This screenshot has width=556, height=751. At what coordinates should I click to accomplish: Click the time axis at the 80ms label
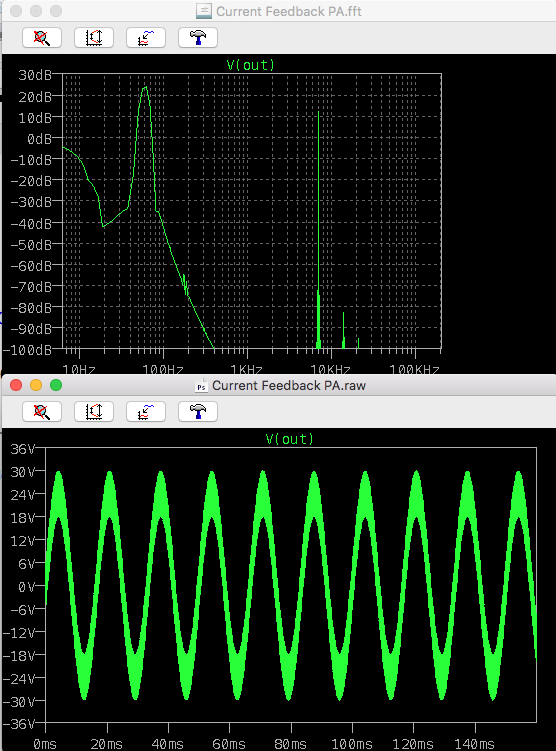[x=290, y=744]
